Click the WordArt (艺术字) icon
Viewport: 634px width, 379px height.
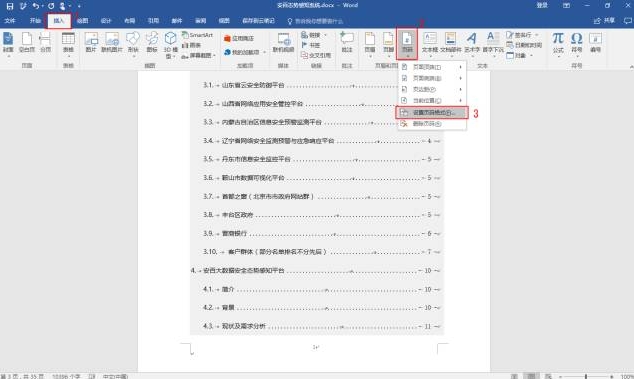tap(471, 42)
